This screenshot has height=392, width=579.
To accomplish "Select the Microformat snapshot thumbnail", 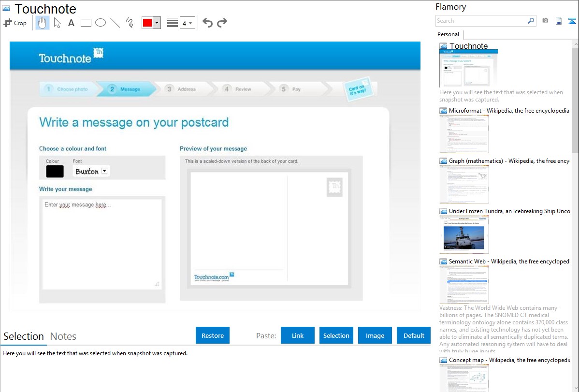I will (x=464, y=134).
